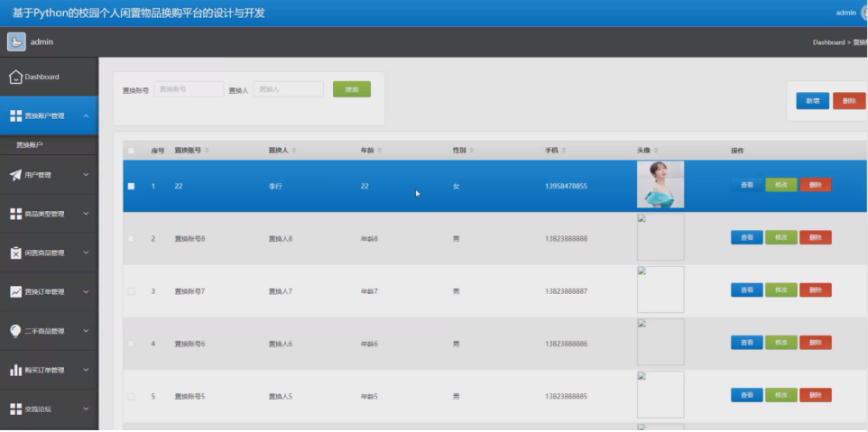This screenshot has height=432, width=868.
Task: Select the 用户管理 menu label
Action: (38, 175)
